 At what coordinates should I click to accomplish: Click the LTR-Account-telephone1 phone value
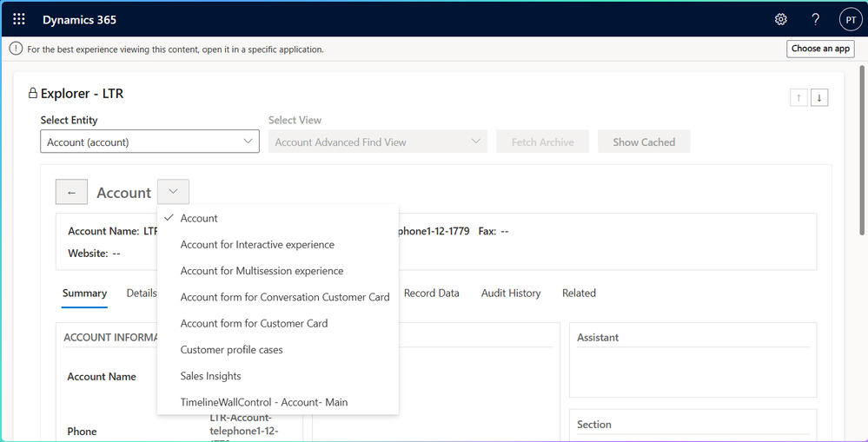[x=244, y=426]
